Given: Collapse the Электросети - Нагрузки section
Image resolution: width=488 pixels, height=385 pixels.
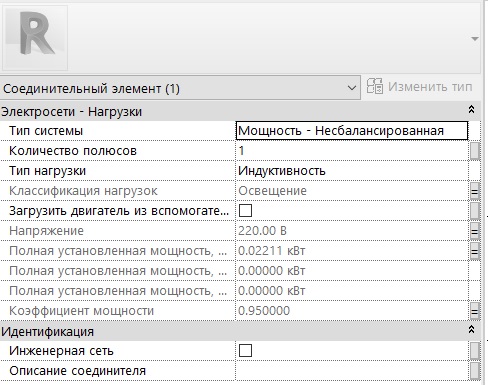Looking at the screenshot, I should 471,109.
